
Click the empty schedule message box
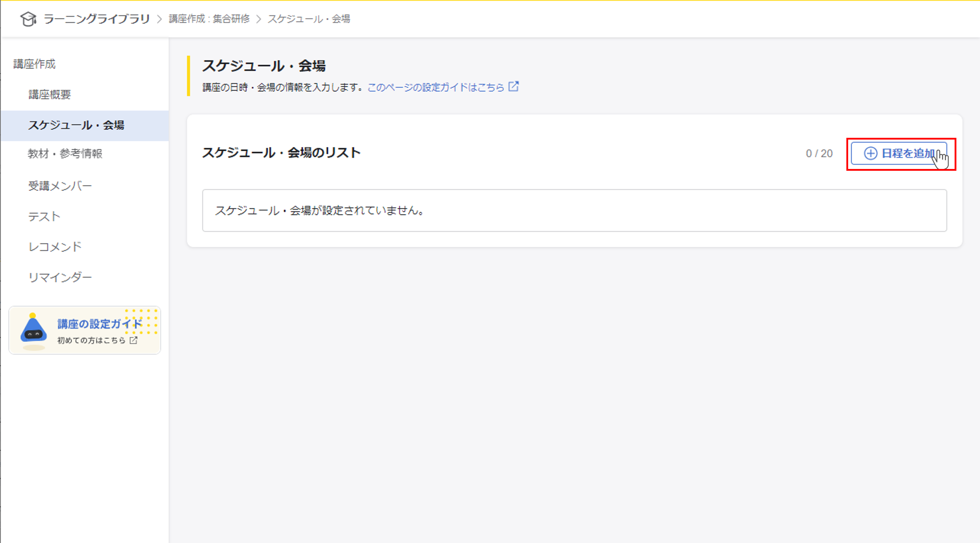point(574,210)
